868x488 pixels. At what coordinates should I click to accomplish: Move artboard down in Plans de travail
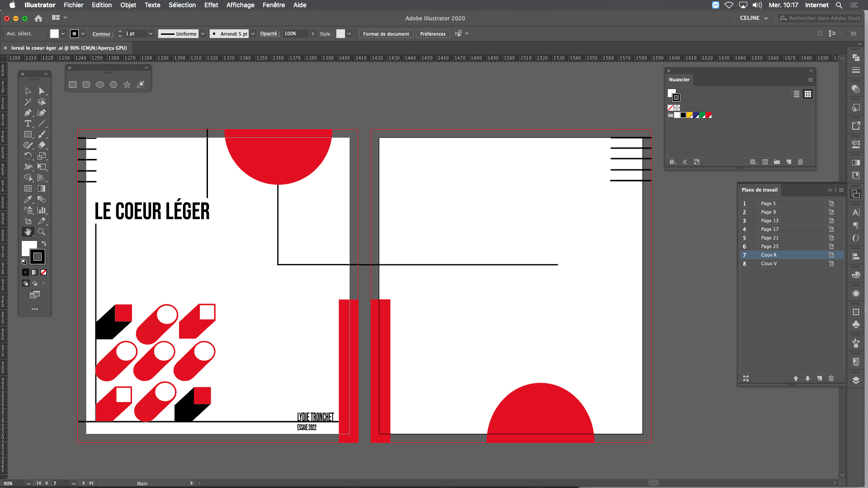pos(807,379)
